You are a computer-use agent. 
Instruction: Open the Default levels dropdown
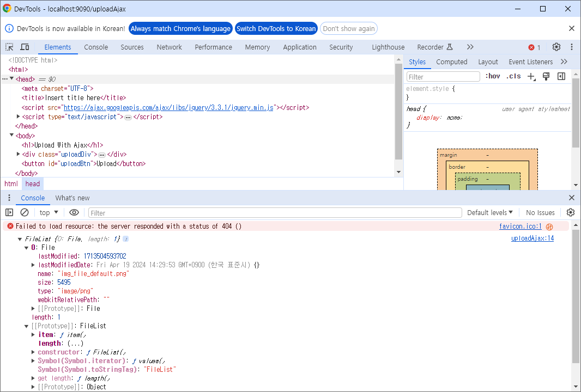490,212
